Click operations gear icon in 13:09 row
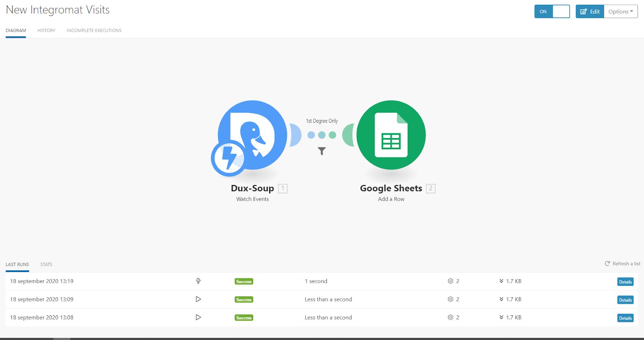This screenshot has width=644, height=340. [450, 299]
